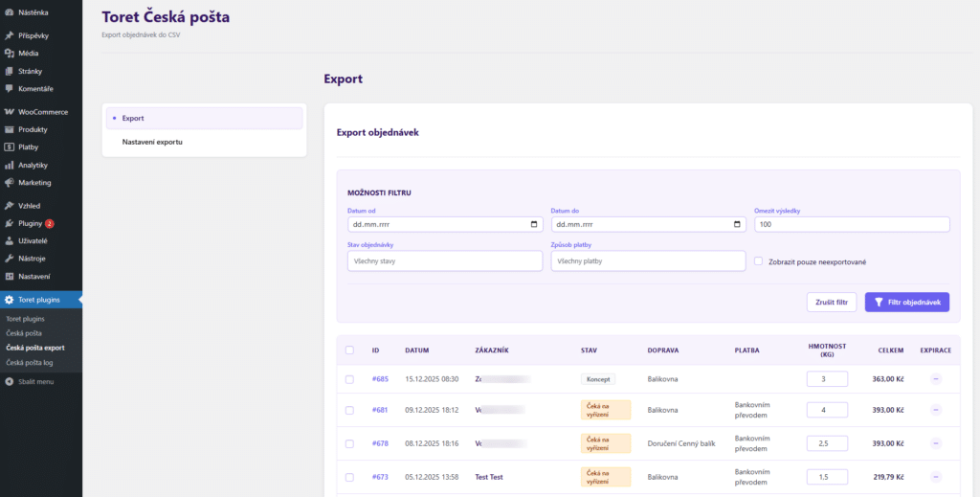Image resolution: width=980 pixels, height=497 pixels.
Task: Click the Stránky pages icon
Action: (10, 71)
